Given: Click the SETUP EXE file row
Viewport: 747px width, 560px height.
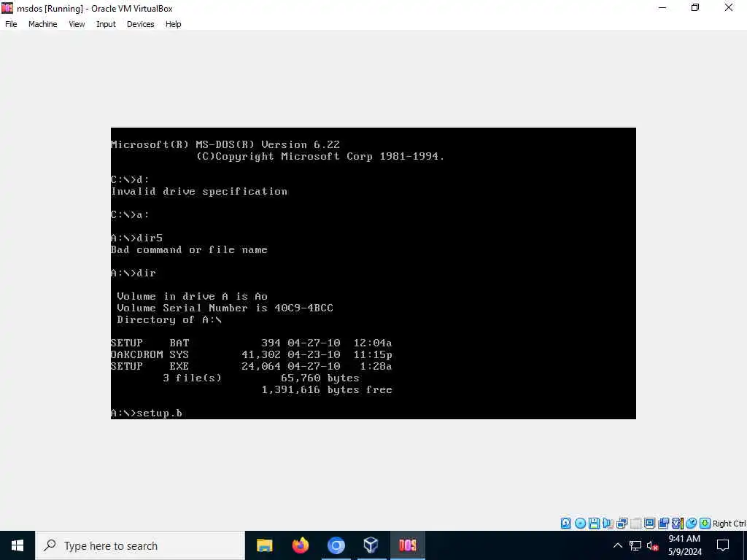Looking at the screenshot, I should click(x=251, y=366).
